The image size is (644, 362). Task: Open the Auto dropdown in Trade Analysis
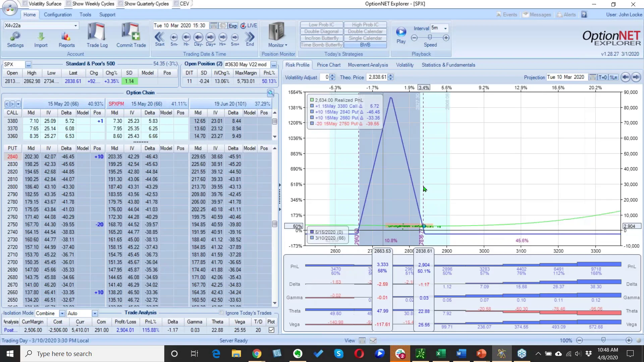pos(95,313)
